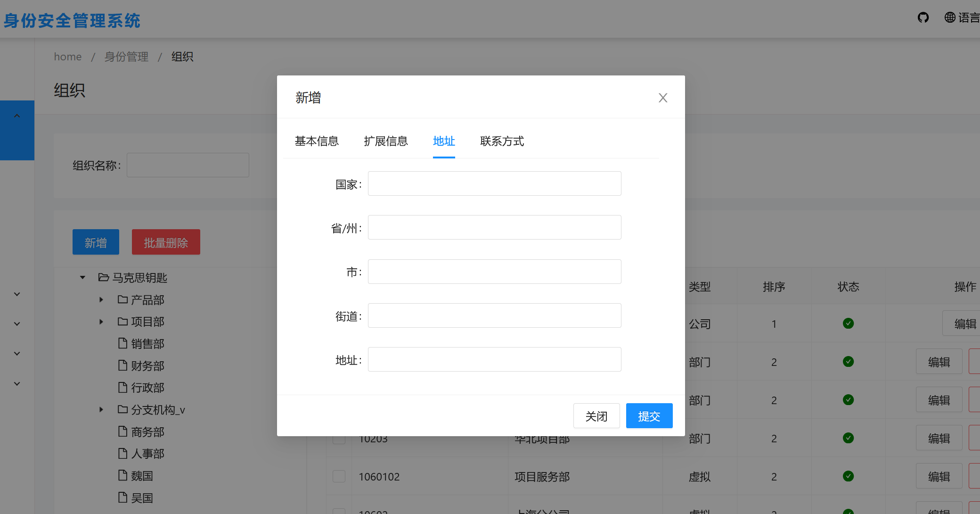Click the X to close the 新增 dialog

pos(662,98)
